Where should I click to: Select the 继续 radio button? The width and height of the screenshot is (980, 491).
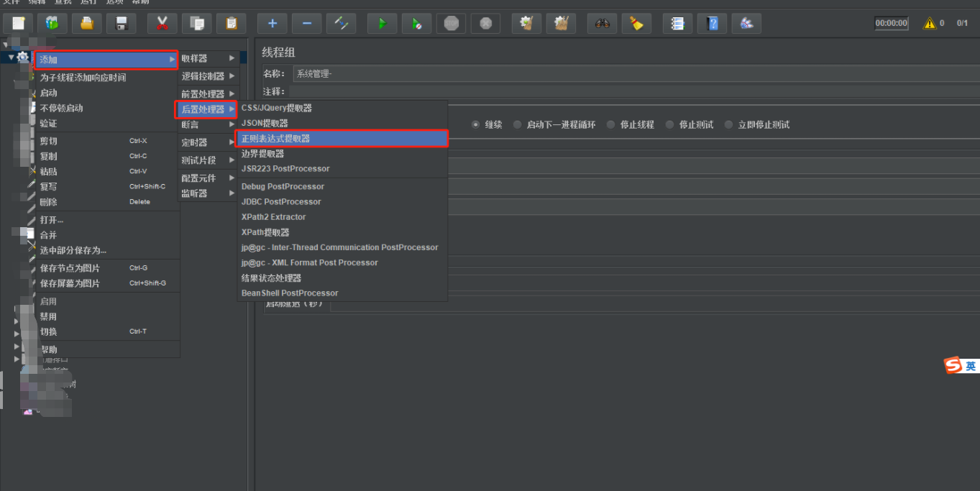[475, 124]
